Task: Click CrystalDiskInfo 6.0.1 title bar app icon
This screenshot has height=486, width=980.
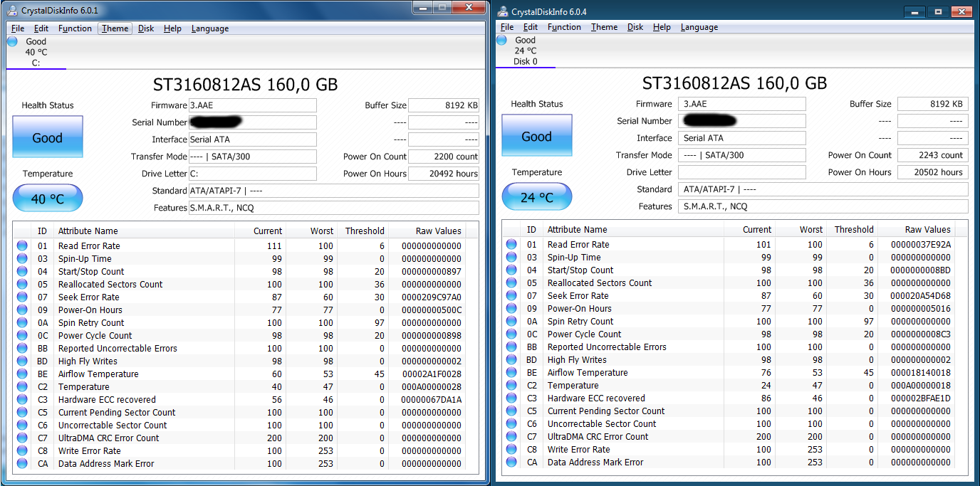Action: [13, 10]
